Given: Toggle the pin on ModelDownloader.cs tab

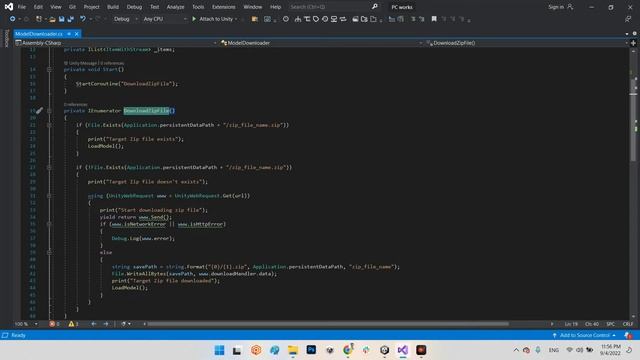Looking at the screenshot, I should coord(69,34).
